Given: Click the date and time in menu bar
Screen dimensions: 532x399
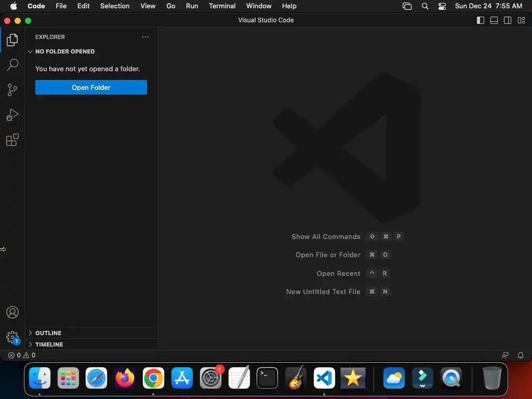Looking at the screenshot, I should pos(488,6).
